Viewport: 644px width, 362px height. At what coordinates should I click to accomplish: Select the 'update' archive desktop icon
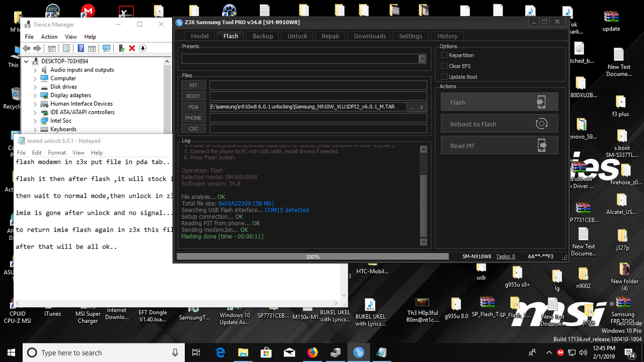[611, 21]
